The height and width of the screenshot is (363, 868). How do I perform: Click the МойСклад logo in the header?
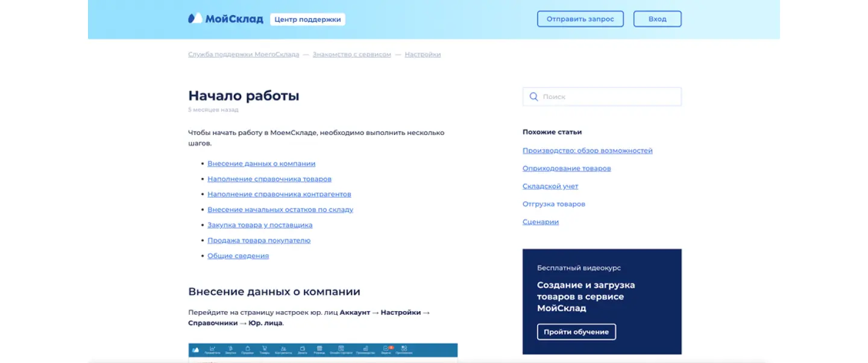pyautogui.click(x=226, y=19)
